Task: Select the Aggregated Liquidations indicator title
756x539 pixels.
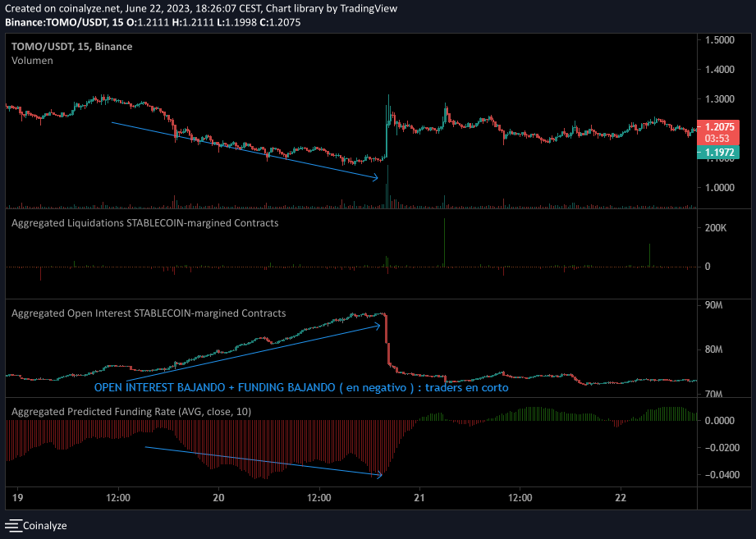Action: point(144,222)
